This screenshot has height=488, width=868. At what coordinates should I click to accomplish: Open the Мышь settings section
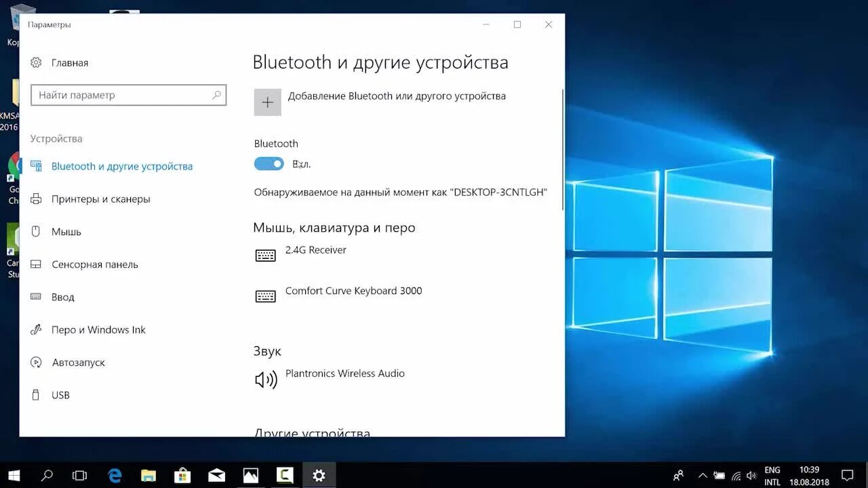(66, 232)
